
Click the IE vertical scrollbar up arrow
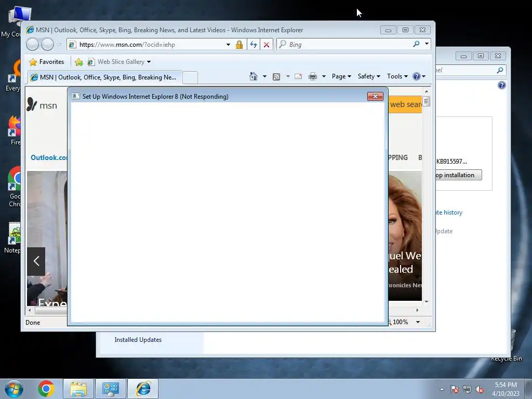(427, 91)
